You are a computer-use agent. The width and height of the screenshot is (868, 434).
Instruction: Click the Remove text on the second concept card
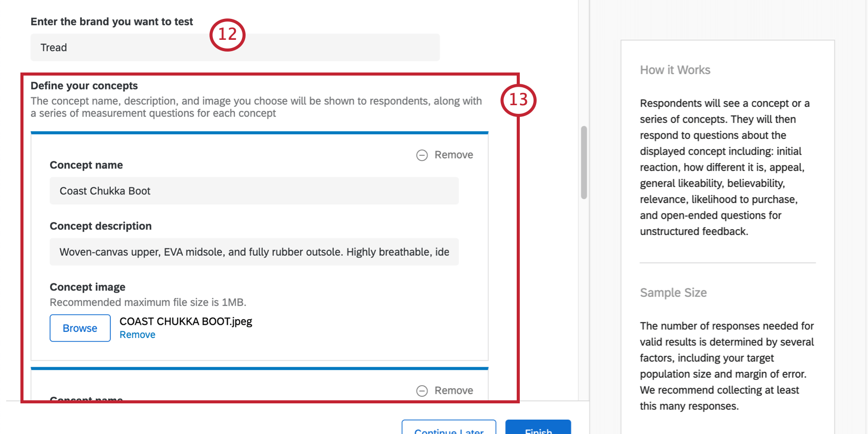[453, 391]
